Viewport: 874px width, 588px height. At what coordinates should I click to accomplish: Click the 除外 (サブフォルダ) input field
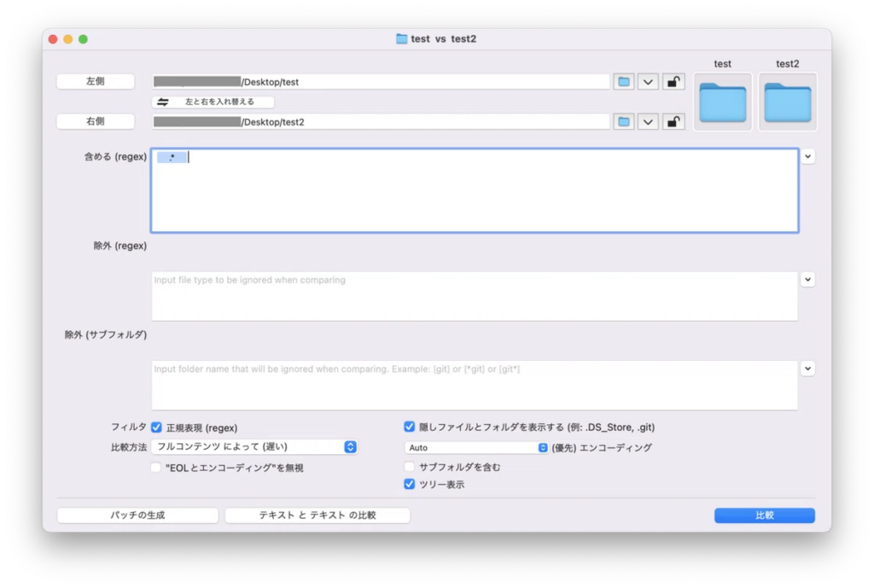(x=474, y=385)
